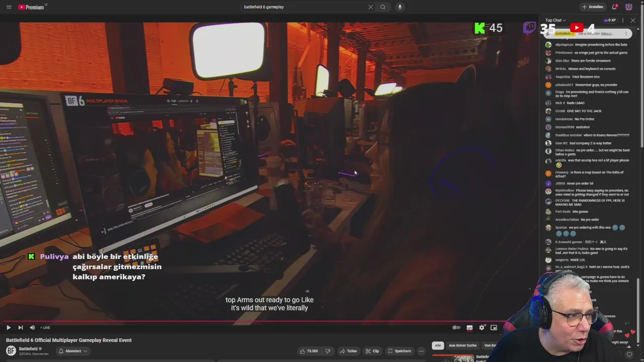Screen dimensions: 644x362
Task: Open the Battlefield channel name link
Action: 28,349
